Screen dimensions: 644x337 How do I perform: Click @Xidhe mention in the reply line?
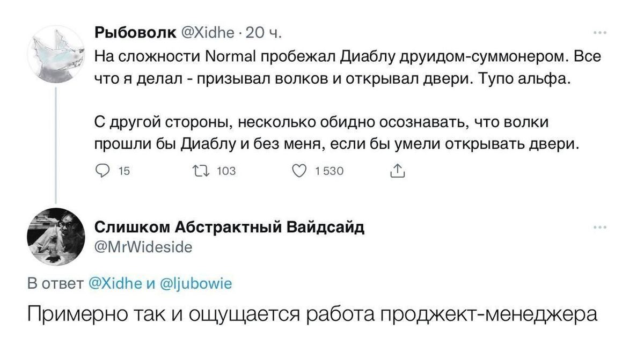point(116,284)
